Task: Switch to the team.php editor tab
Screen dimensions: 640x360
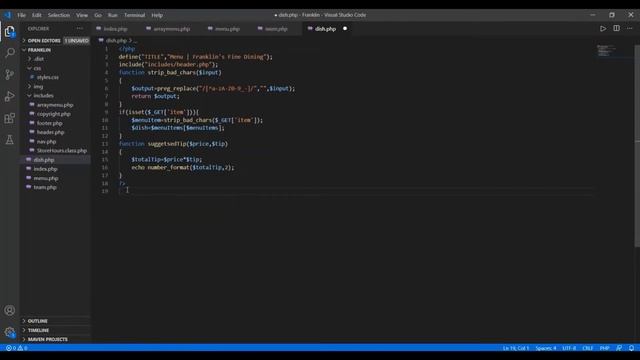Action: pos(276,29)
